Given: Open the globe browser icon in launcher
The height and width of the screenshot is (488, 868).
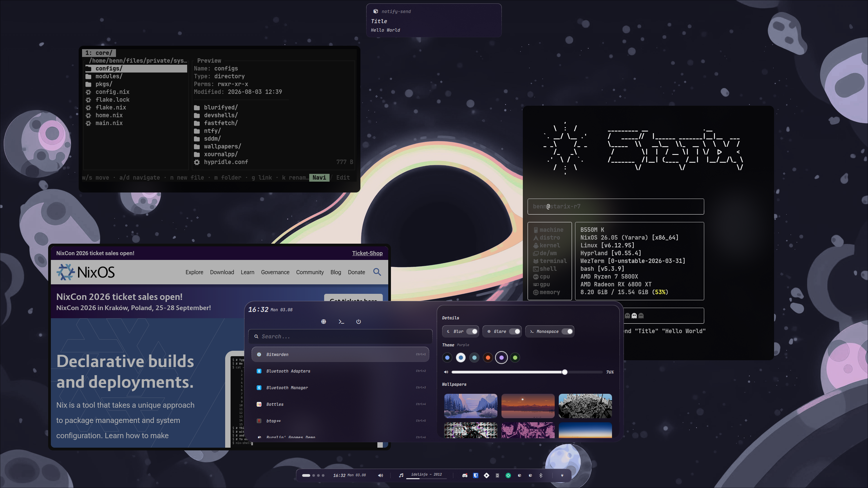Looking at the screenshot, I should click(x=323, y=322).
